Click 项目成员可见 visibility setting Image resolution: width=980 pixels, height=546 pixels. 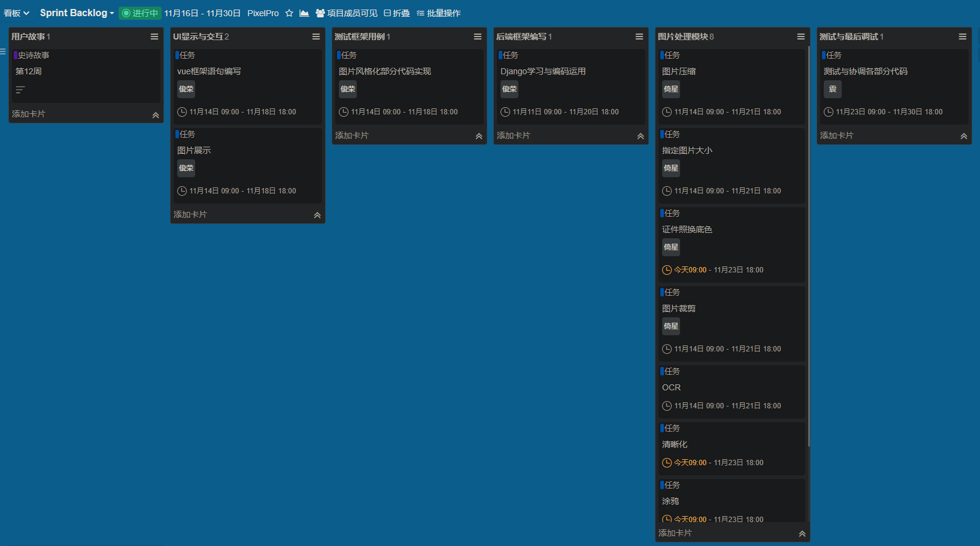click(x=347, y=13)
